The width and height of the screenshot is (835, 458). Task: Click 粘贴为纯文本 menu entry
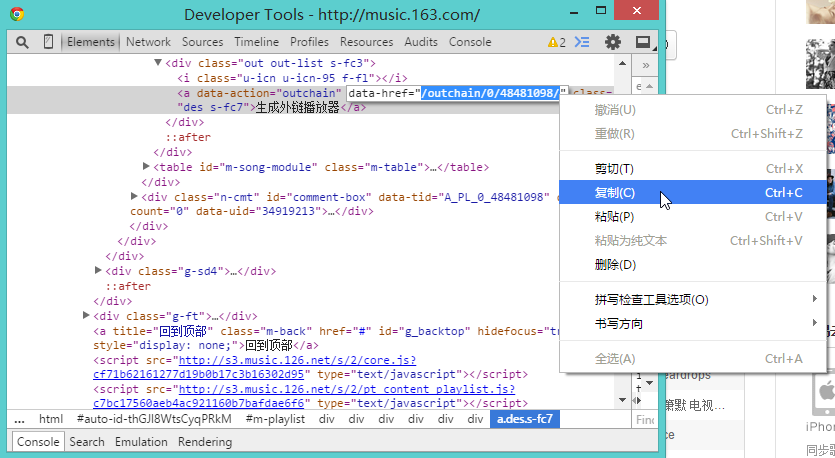point(693,241)
